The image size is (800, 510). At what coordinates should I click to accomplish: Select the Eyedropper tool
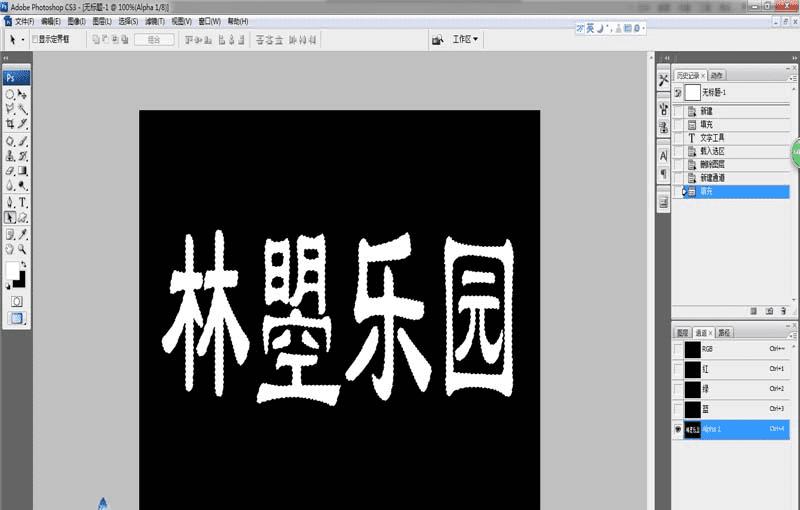(x=22, y=234)
